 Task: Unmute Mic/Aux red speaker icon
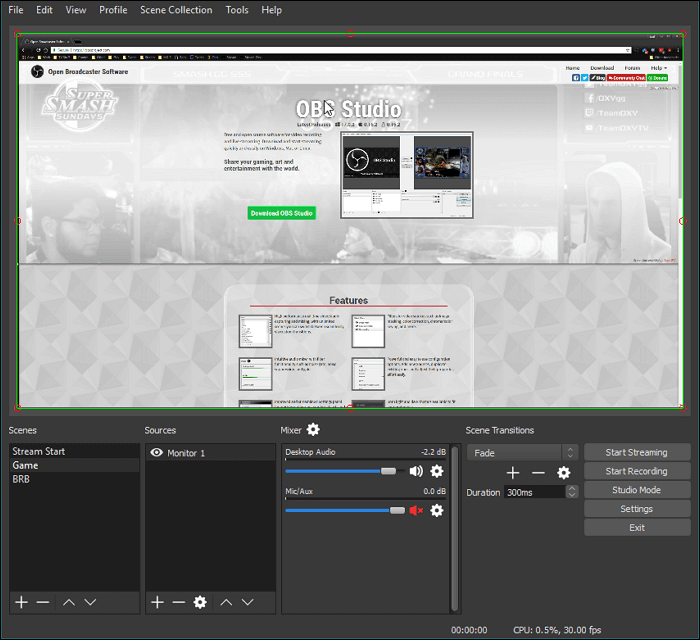pyautogui.click(x=416, y=510)
